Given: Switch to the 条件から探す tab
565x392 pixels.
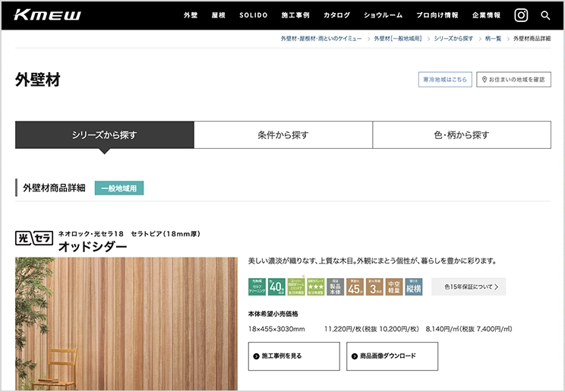Looking at the screenshot, I should 283,135.
